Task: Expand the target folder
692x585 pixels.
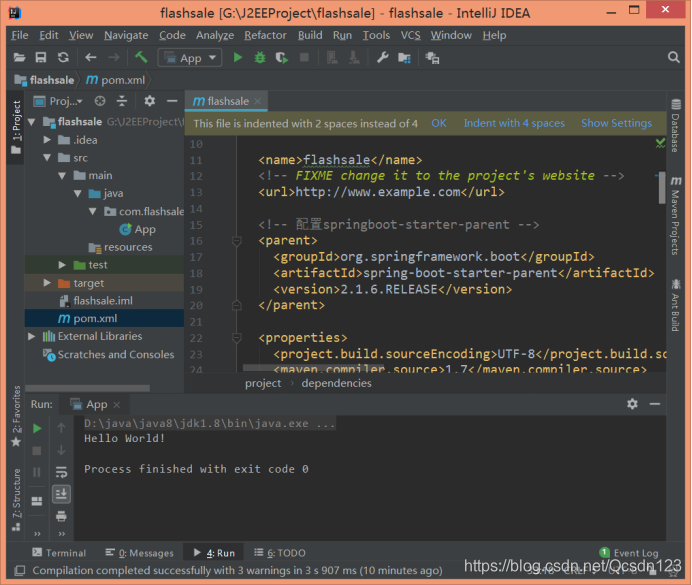Action: (x=47, y=283)
